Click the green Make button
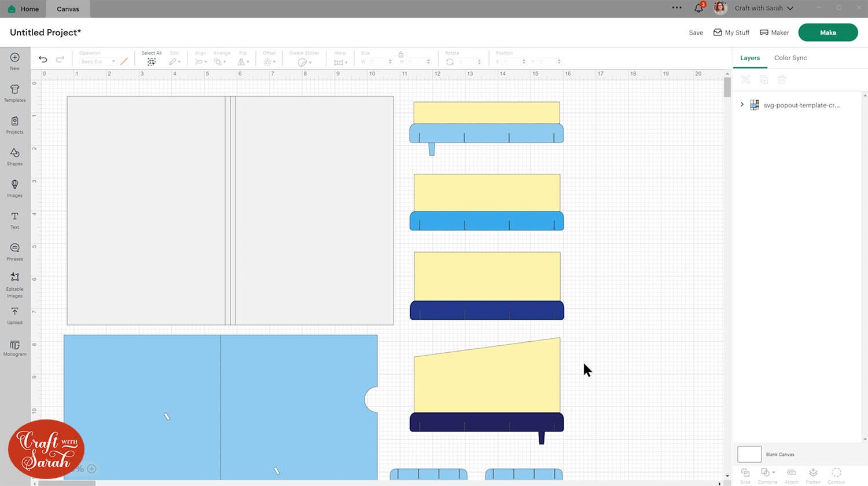The width and height of the screenshot is (868, 486). (828, 32)
